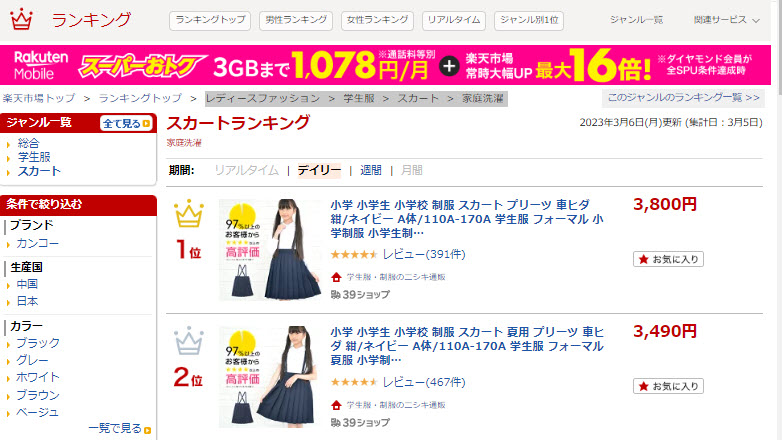Switch to the 週間 period tab
The width and height of the screenshot is (782, 440).
coord(371,171)
